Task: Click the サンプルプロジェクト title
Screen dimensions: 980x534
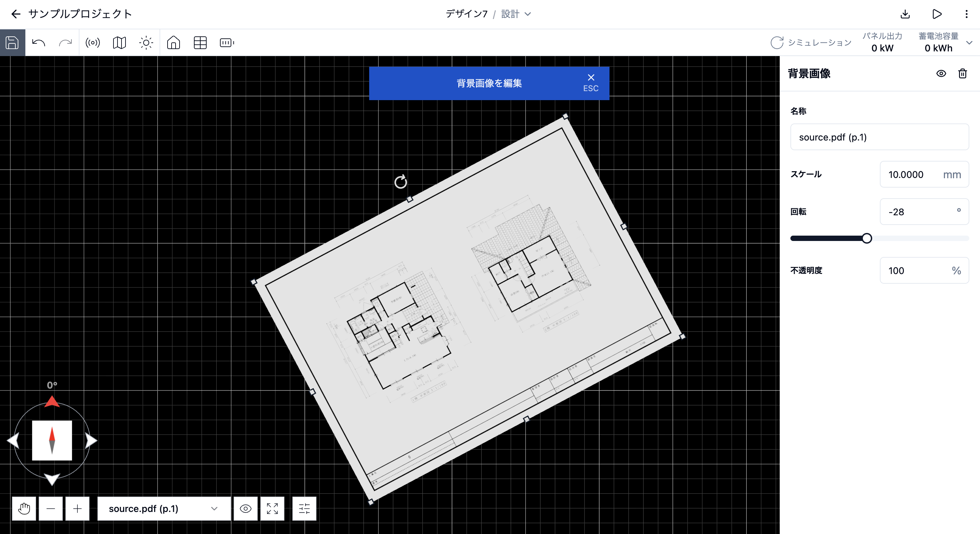Action: pyautogui.click(x=80, y=14)
